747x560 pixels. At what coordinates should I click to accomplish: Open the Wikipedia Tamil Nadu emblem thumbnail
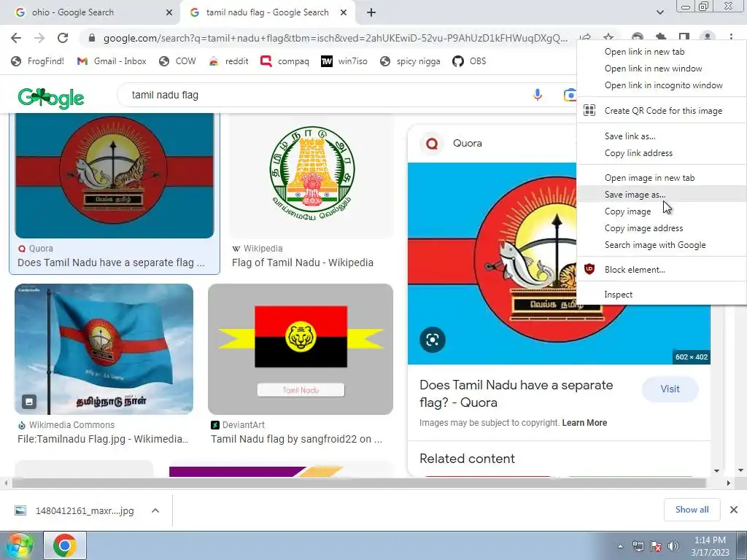[311, 175]
